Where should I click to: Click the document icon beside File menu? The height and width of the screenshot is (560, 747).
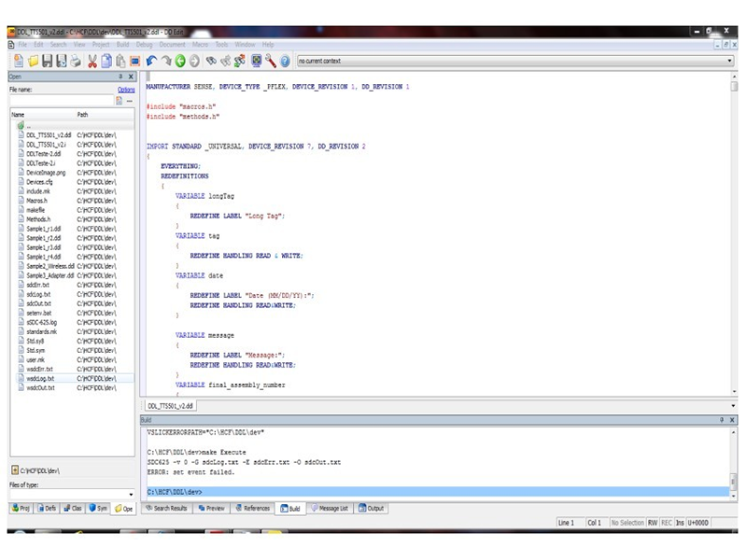11,44
